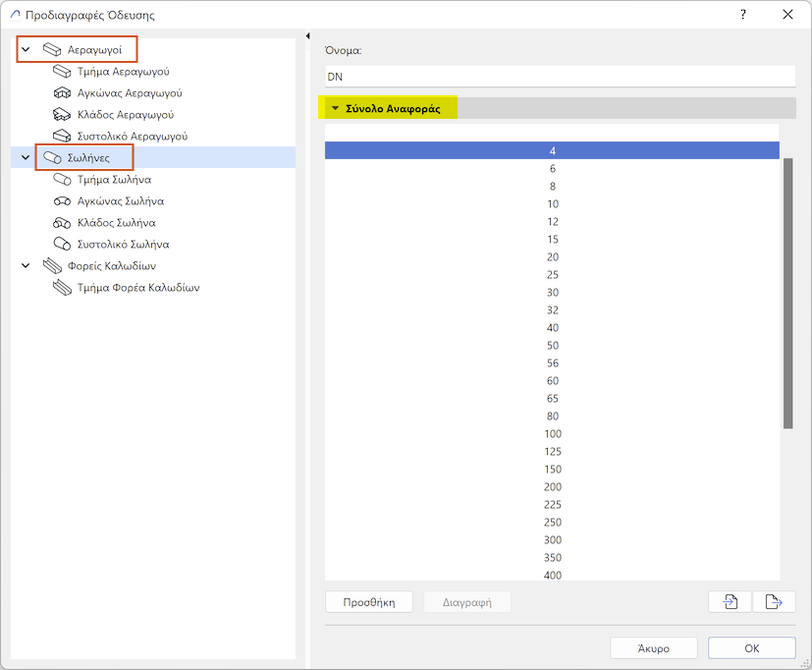Select value 8 in the list
The image size is (812, 670).
click(x=552, y=186)
